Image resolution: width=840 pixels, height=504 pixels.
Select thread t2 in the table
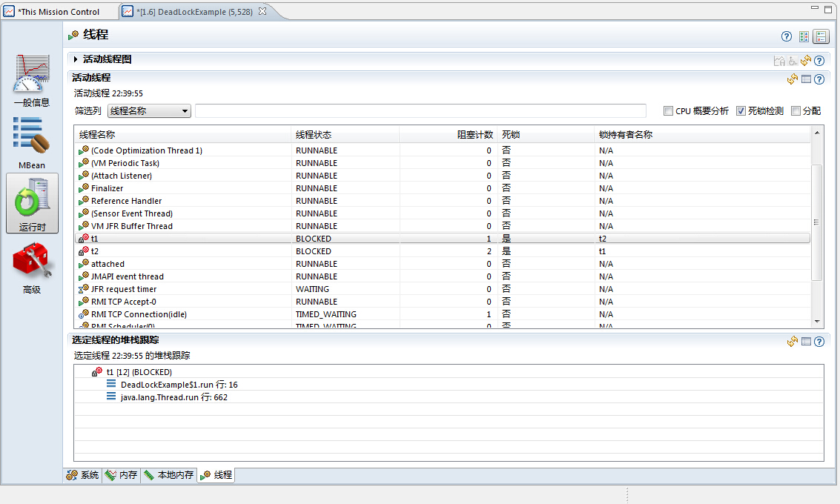95,251
